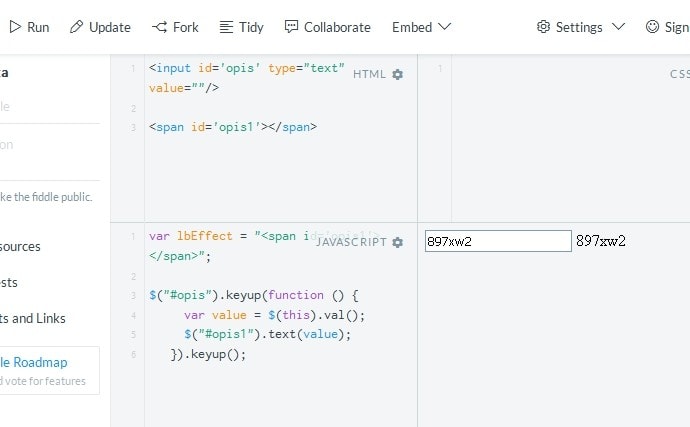Click Sign in with smiley icon

pyautogui.click(x=667, y=27)
